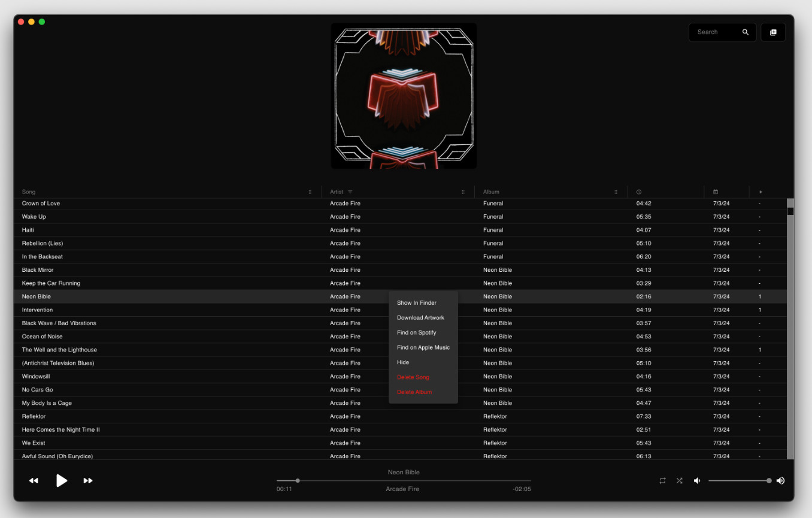Click the Artist column resize grip icon
This screenshot has height=518, width=812.
click(x=463, y=192)
